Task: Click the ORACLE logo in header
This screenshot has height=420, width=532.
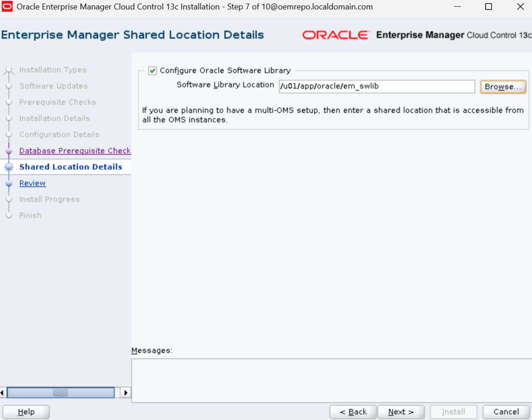Action: click(x=335, y=35)
